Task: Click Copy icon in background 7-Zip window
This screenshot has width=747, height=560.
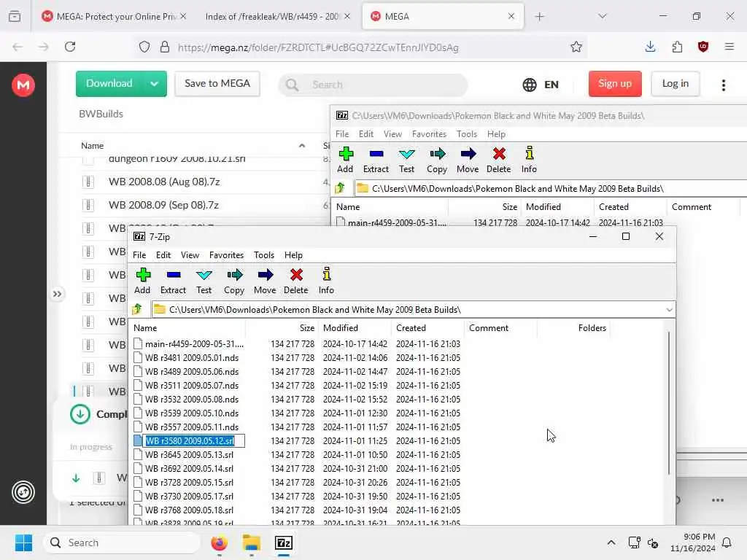Action: point(438,154)
